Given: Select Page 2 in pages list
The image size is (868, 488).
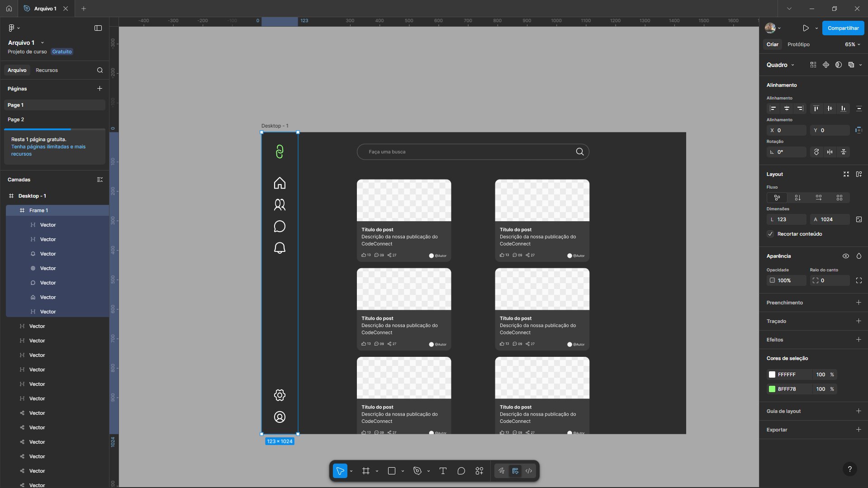Looking at the screenshot, I should 54,119.
